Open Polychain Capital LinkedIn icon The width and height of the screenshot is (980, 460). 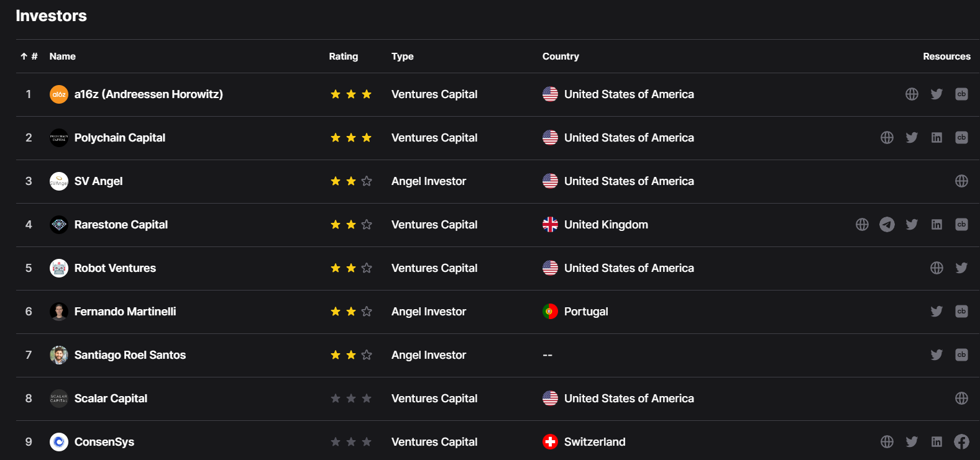[936, 138]
